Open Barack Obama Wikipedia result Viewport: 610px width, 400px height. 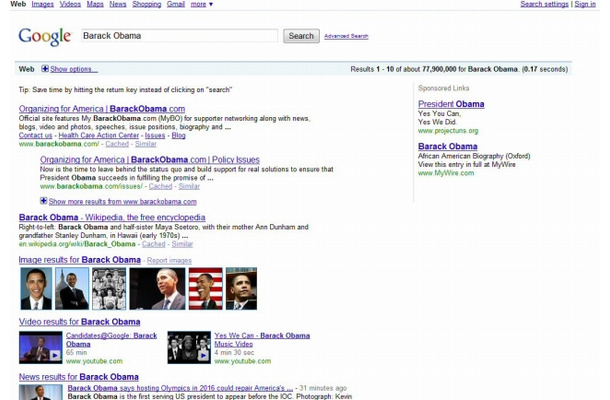click(112, 218)
